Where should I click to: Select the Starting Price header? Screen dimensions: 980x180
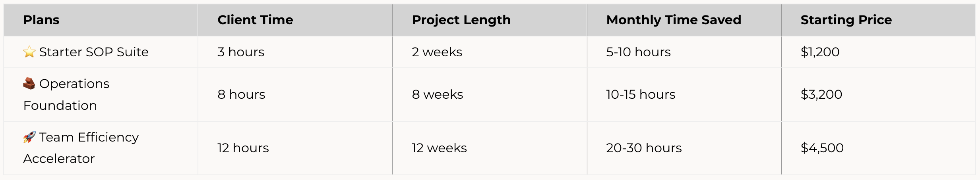click(846, 20)
